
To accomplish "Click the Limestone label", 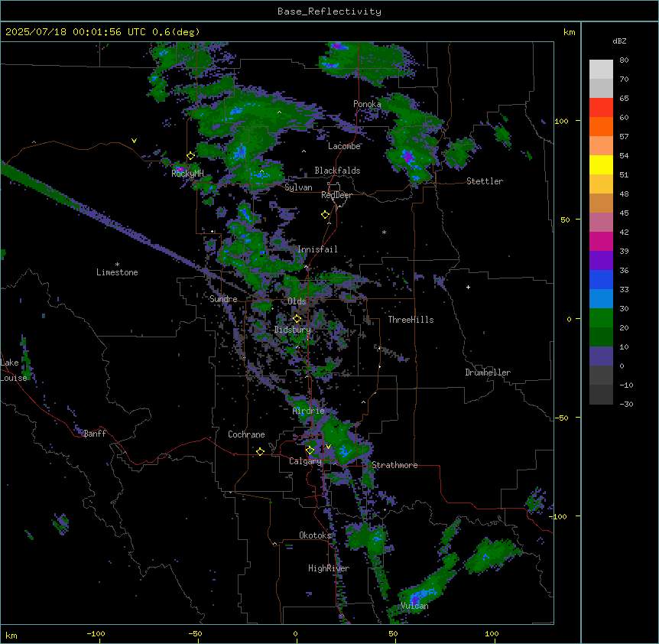I will (x=117, y=272).
